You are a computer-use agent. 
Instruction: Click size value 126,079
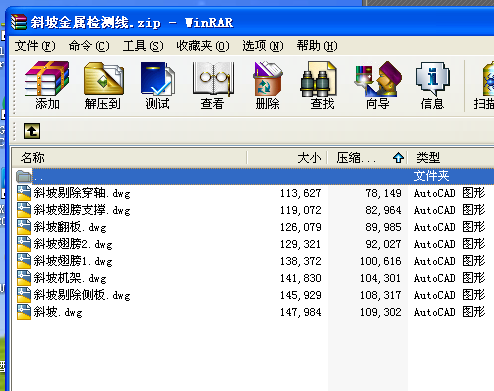301,227
